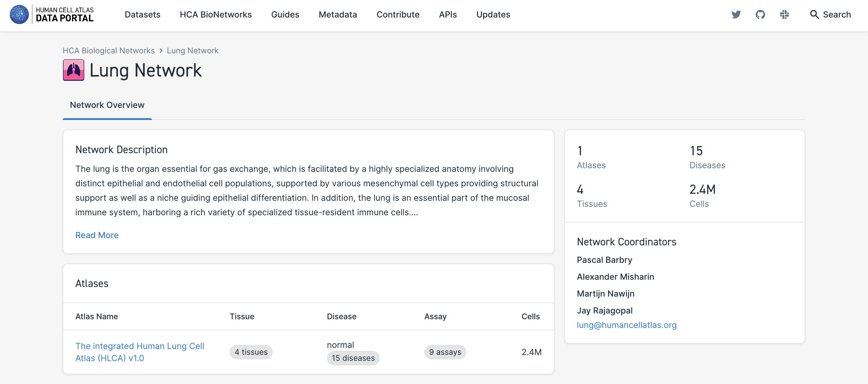Click the Network Description heading
Image resolution: width=868 pixels, height=384 pixels.
click(121, 150)
